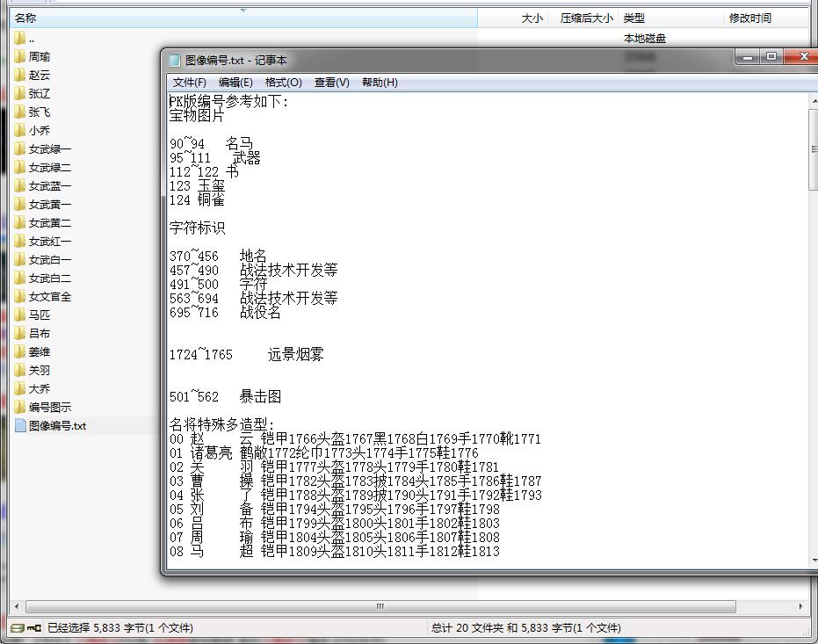Open the 格式(O) menu in Notepad

(x=283, y=83)
